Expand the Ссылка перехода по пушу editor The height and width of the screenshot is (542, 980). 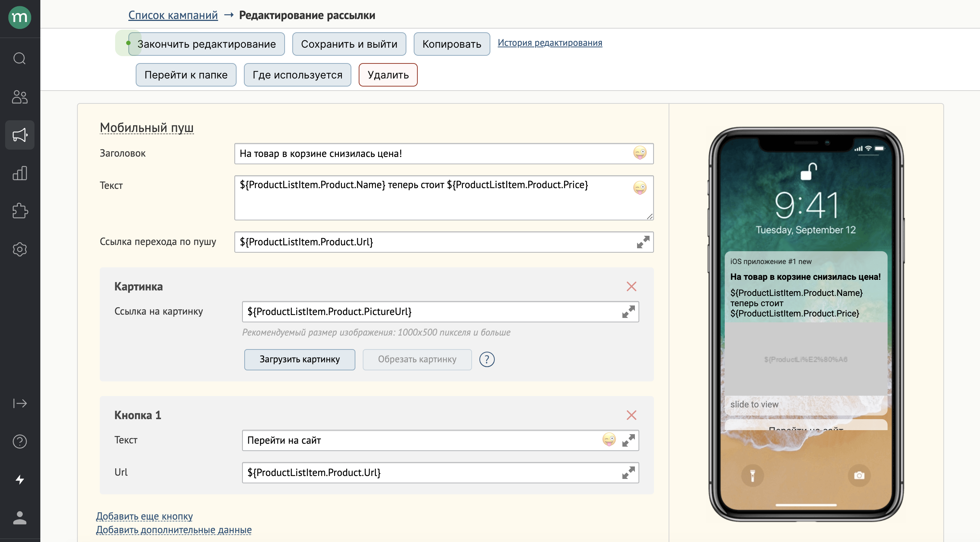643,242
